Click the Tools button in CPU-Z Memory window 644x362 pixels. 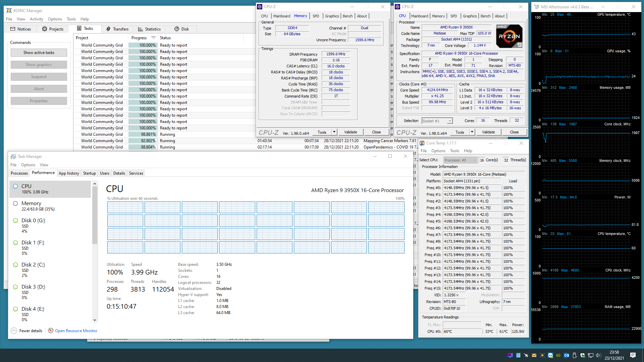click(x=322, y=132)
